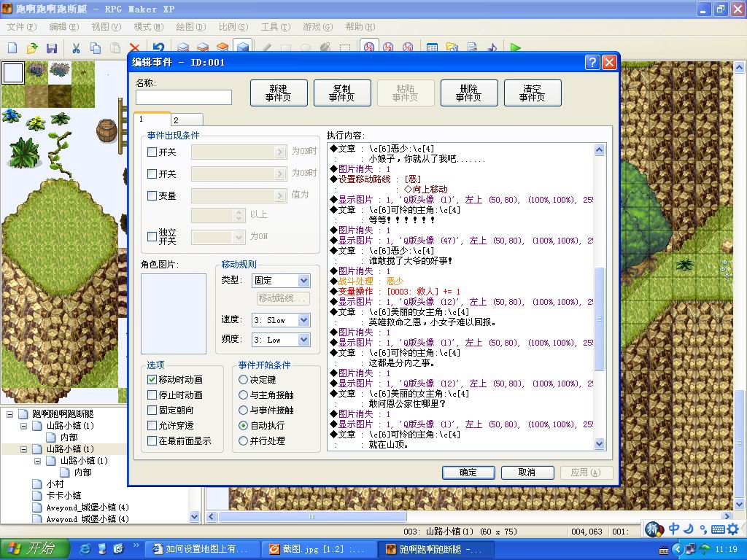Enable the 独立开关 condition checkbox
Screen dimensions: 747x560
click(152, 236)
